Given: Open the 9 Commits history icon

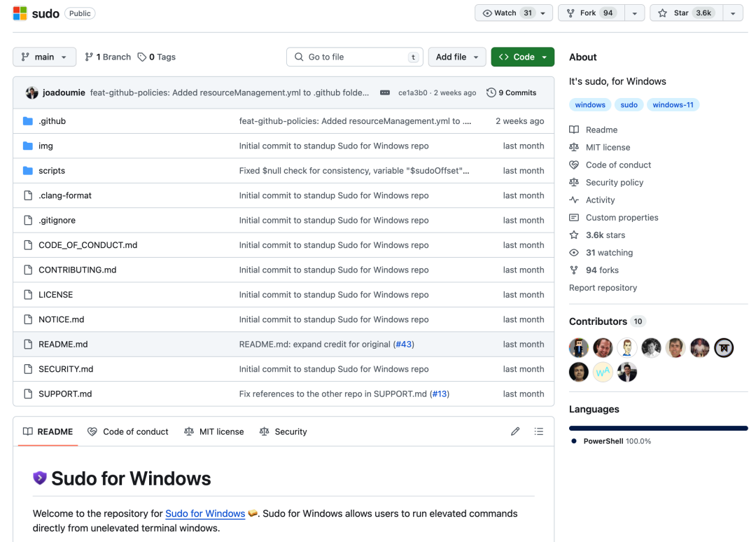Looking at the screenshot, I should tap(491, 92).
